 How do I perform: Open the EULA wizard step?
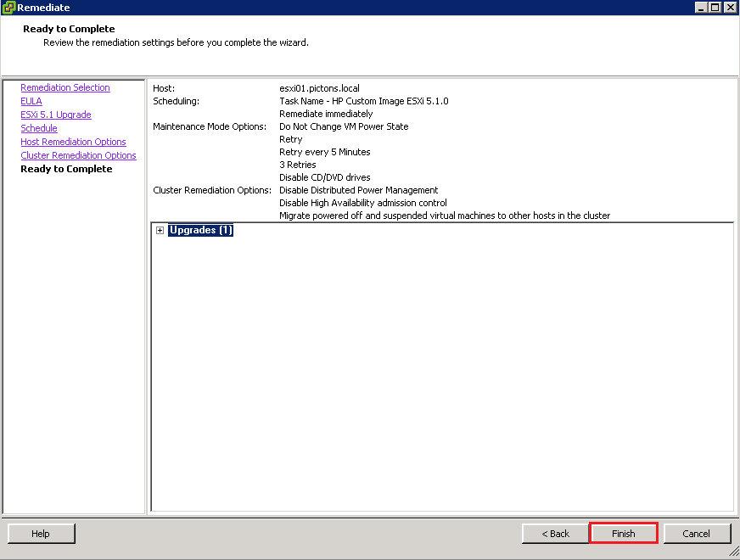[x=31, y=102]
